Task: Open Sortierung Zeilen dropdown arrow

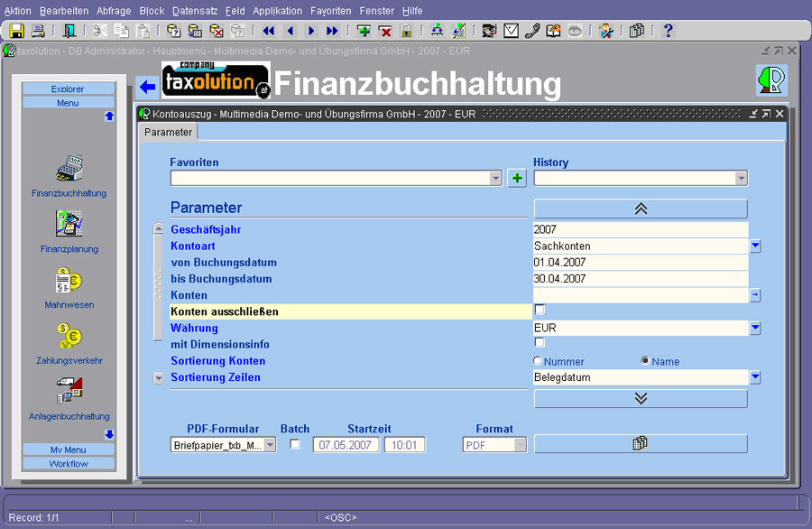Action: coord(755,377)
